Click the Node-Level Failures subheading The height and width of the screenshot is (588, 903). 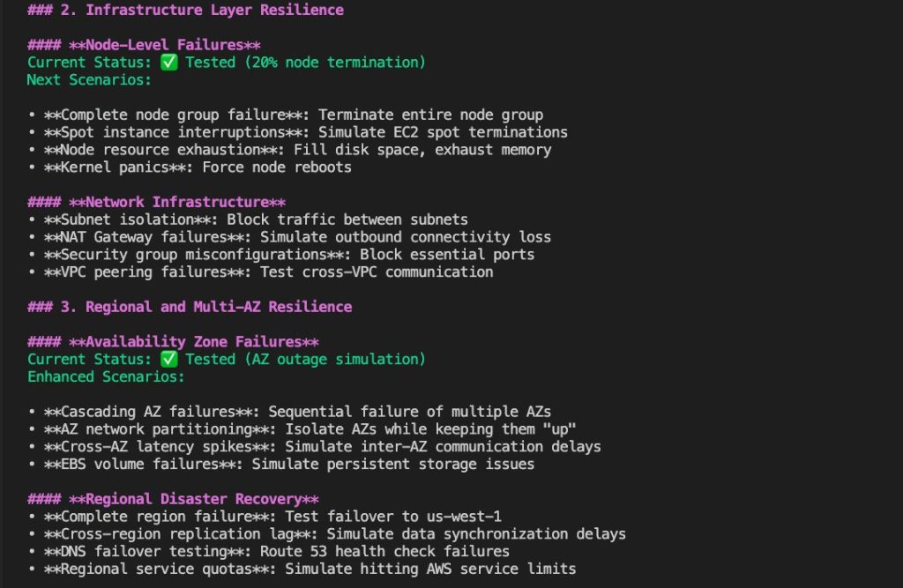(x=144, y=45)
